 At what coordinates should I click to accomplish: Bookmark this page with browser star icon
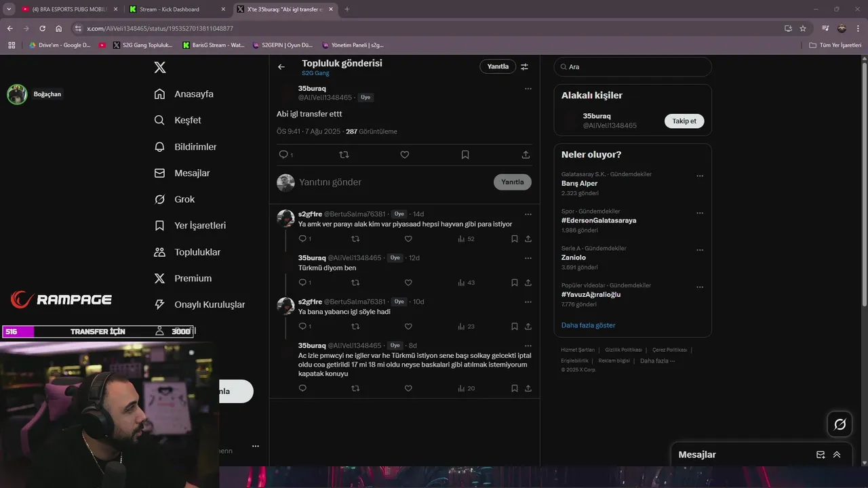point(803,28)
